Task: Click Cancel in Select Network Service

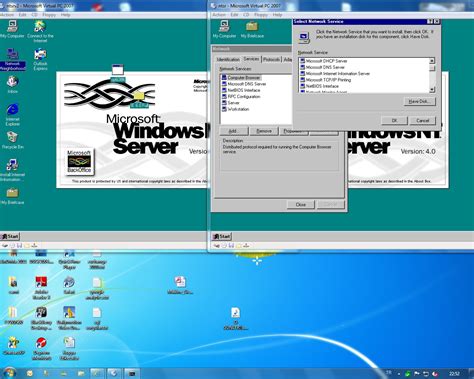Action: coord(423,120)
